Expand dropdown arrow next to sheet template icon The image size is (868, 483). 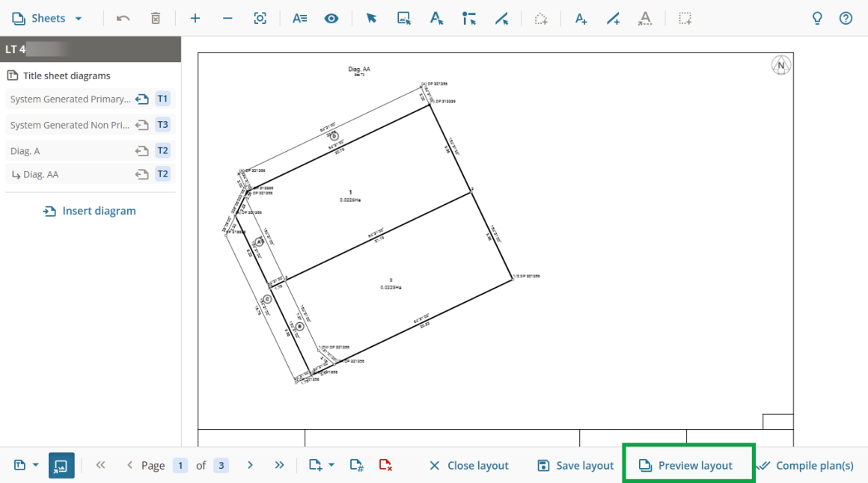[x=35, y=465]
